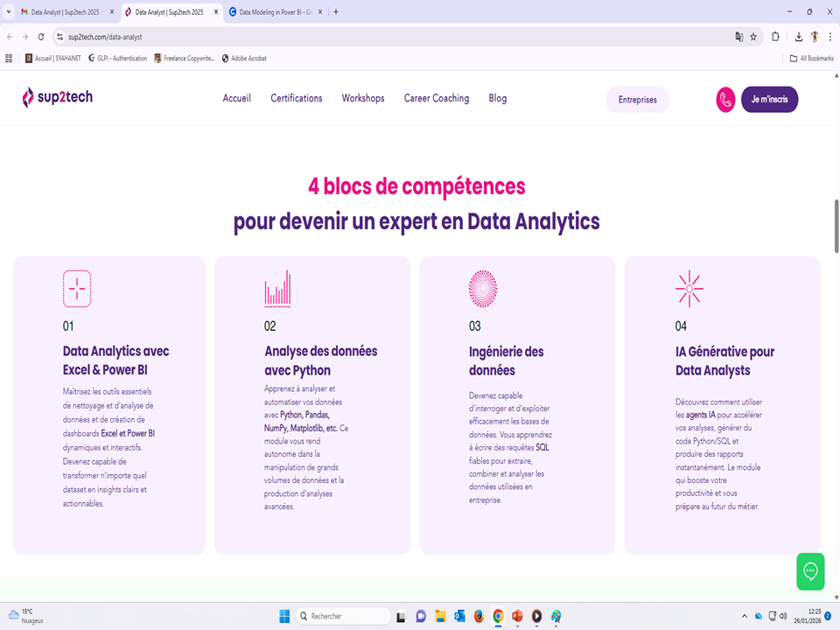
Task: Expand the tab search chevron dropdown
Action: point(9,12)
